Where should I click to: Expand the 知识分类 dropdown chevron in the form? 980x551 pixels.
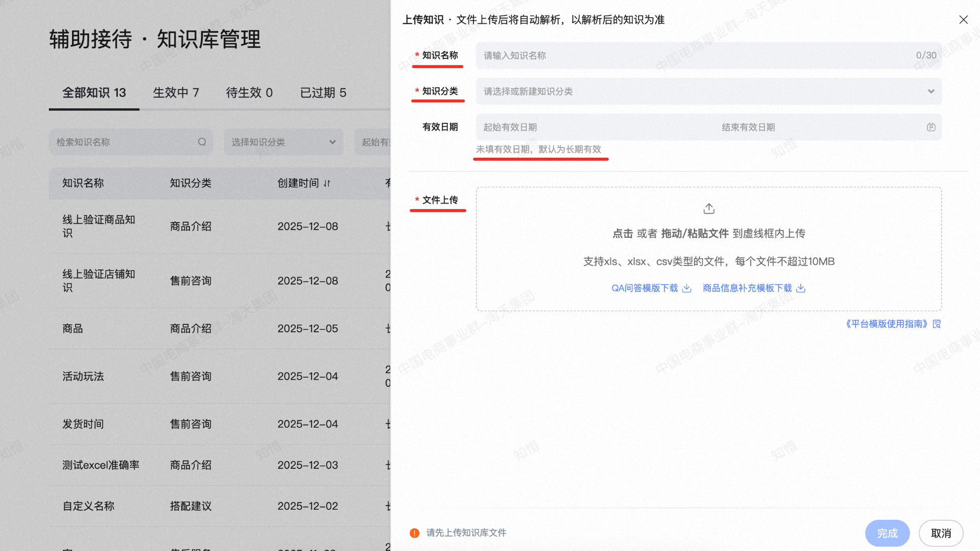(931, 91)
